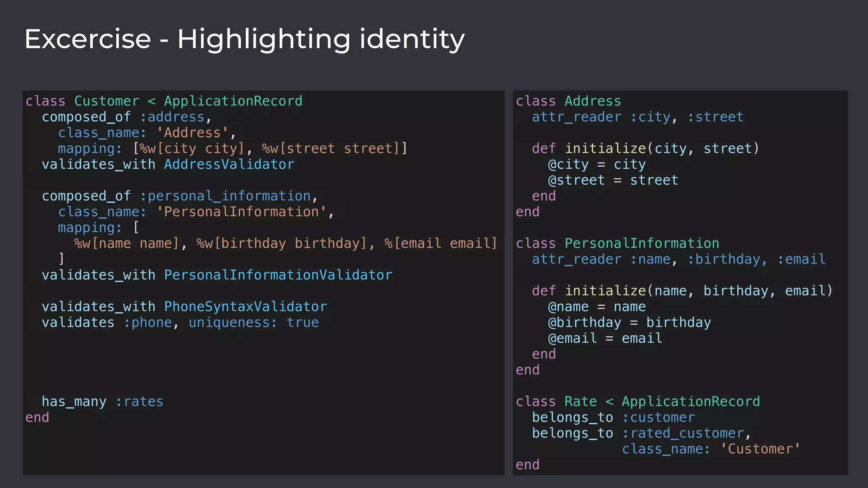Click the mapping line with city and street

point(233,149)
